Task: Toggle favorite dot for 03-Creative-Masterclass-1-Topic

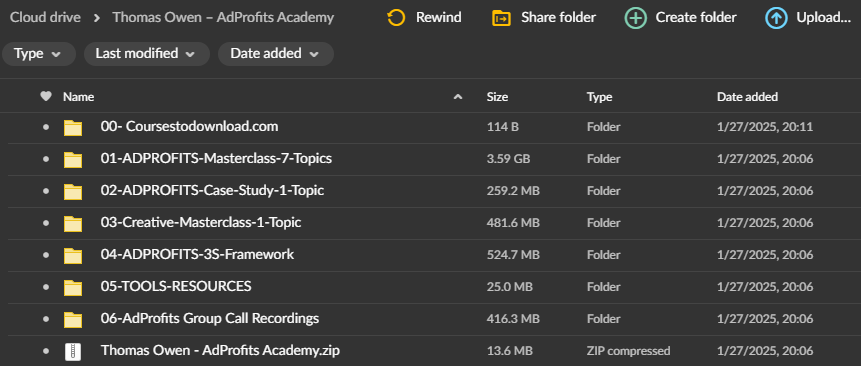Action: [46, 223]
